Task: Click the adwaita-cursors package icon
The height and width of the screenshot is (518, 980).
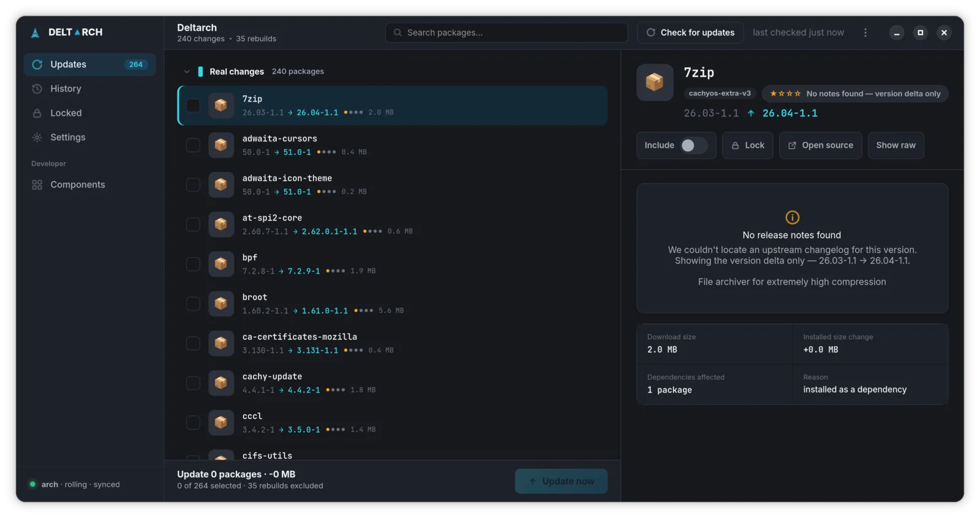Action: pos(221,145)
